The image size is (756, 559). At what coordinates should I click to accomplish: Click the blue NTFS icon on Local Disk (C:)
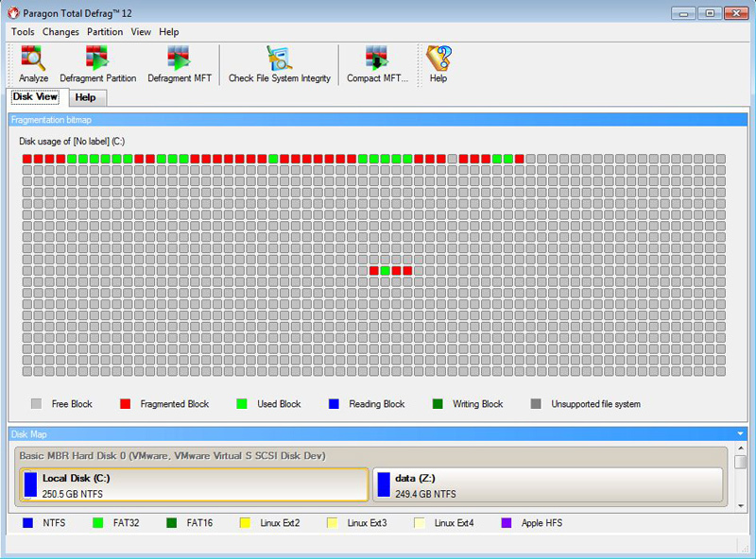(x=30, y=484)
